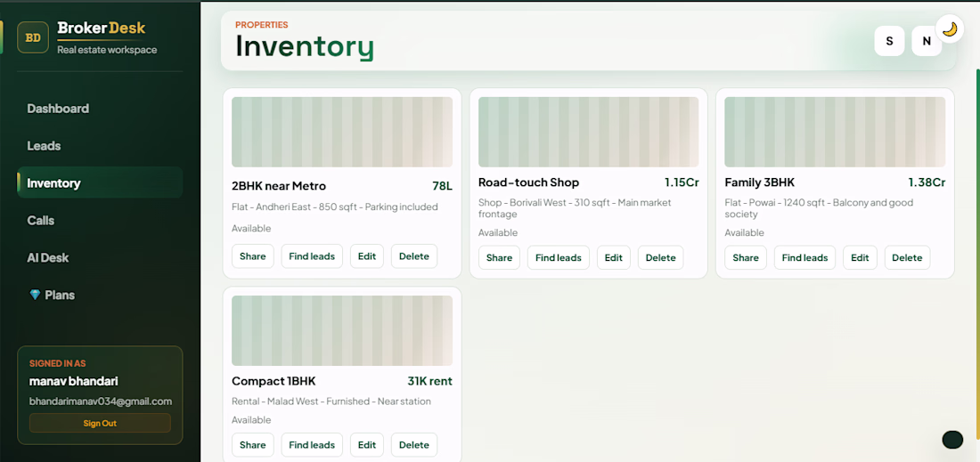Click the Borivali West description text

(575, 208)
